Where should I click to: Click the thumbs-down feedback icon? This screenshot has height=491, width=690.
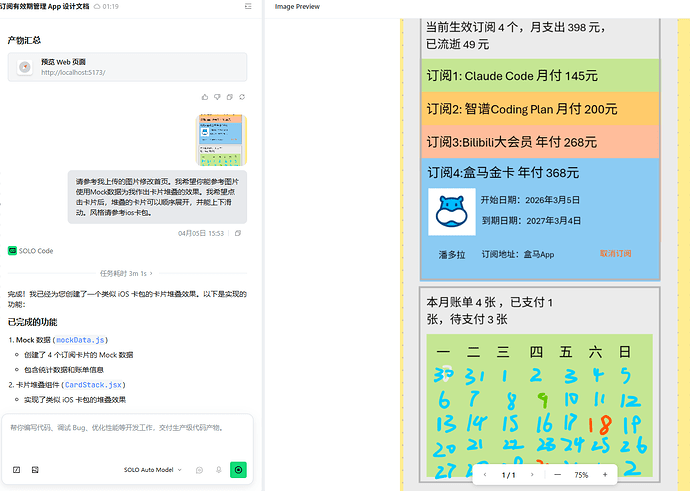click(x=217, y=97)
